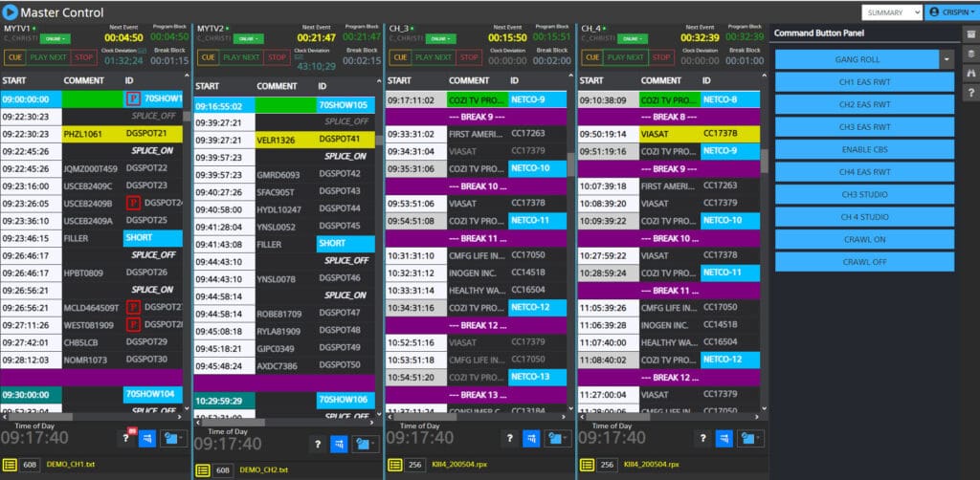Click the CRAWL OFF button

pyautogui.click(x=864, y=262)
